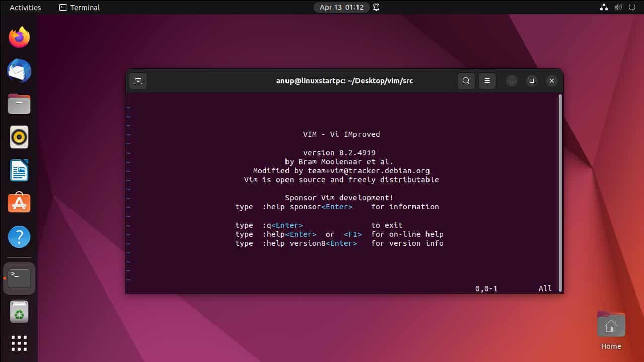Open terminal search with the magnifier icon
This screenshot has width=644, height=362.
click(x=466, y=81)
